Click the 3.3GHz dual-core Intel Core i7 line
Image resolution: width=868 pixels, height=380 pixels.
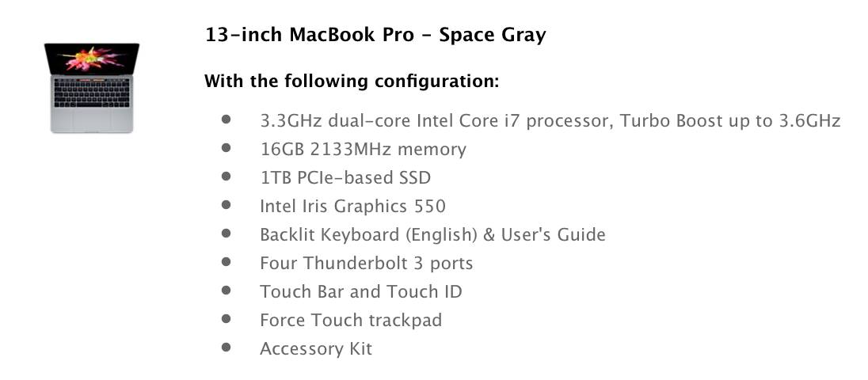(550, 120)
